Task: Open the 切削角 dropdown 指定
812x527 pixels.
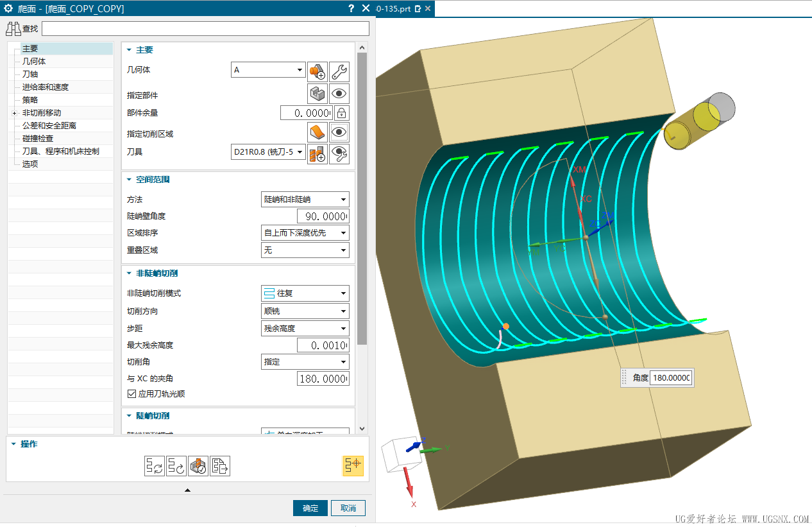Action: (305, 362)
